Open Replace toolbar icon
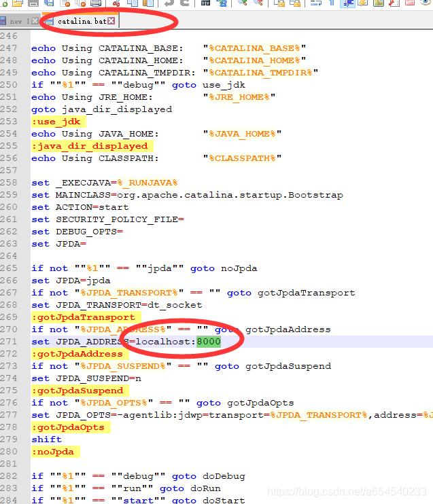The image size is (433, 504). click(222, 3)
